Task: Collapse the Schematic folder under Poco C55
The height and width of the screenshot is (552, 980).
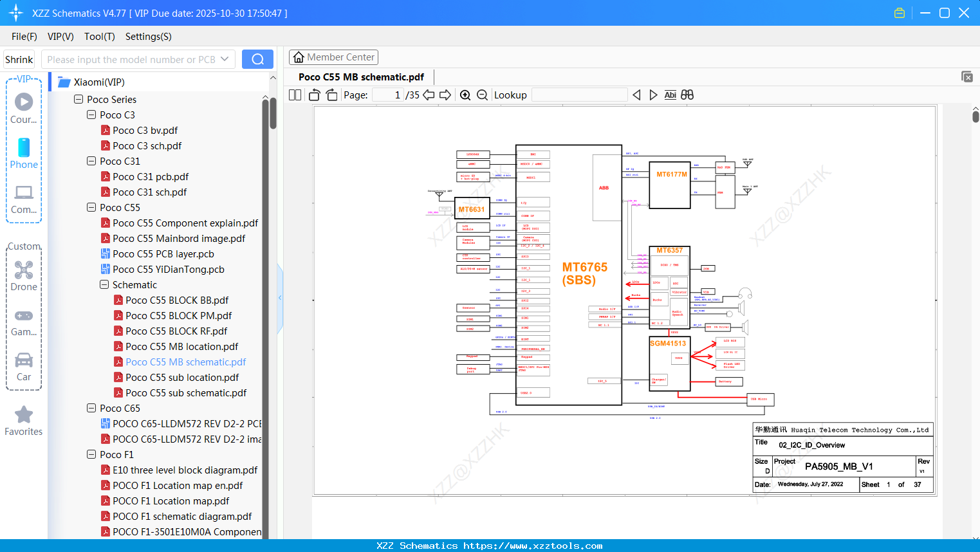Action: click(104, 284)
